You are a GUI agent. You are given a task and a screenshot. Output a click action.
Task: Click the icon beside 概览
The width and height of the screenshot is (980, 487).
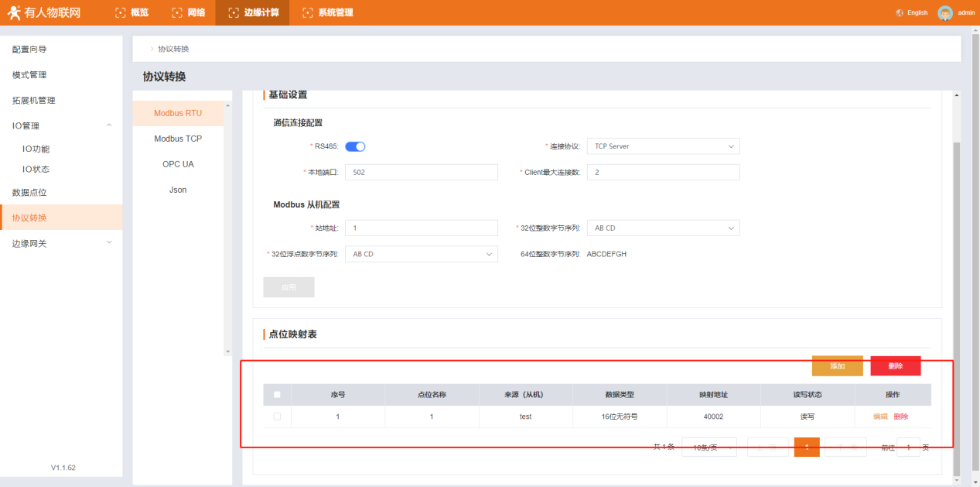(x=120, y=12)
